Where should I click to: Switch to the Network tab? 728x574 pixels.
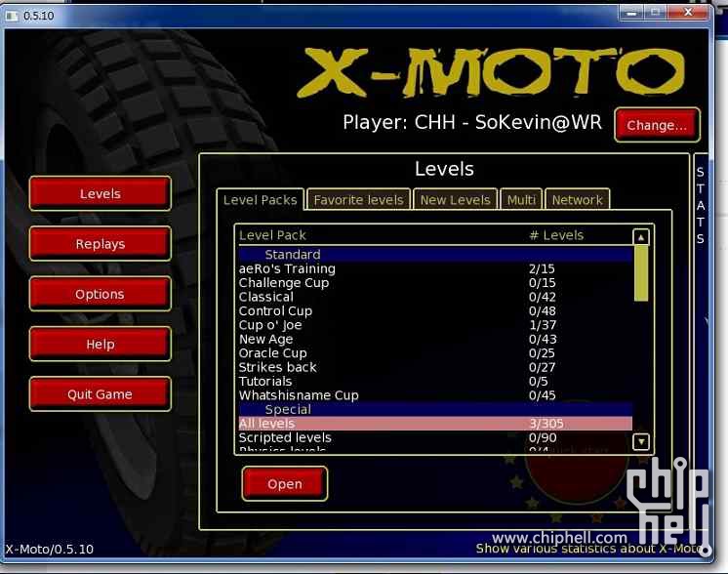click(577, 200)
